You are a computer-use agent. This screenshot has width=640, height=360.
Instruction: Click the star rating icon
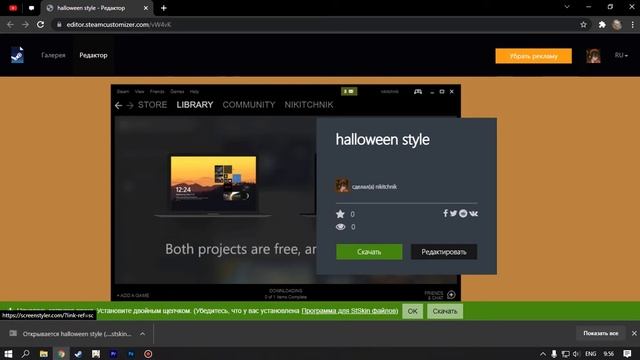pos(340,214)
